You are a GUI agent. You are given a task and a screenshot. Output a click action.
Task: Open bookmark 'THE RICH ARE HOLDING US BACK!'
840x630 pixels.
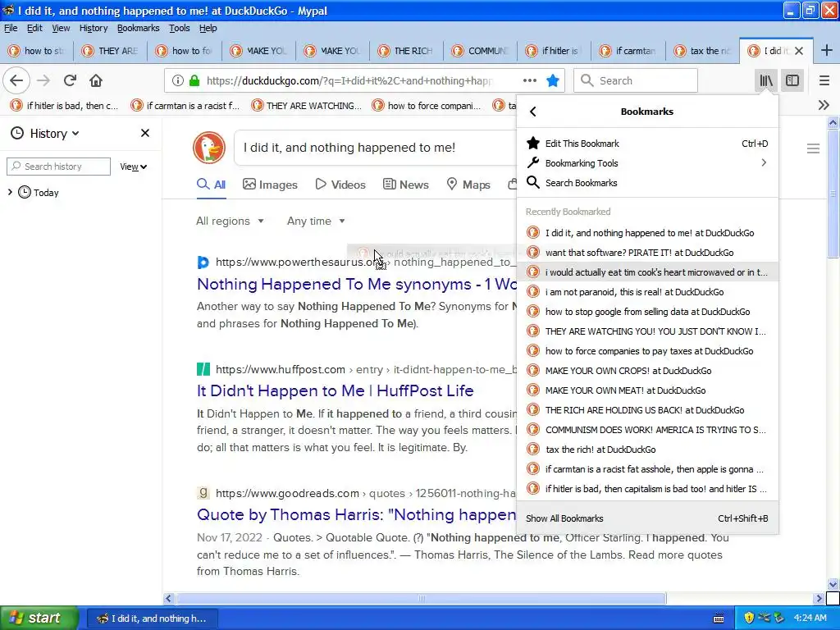coord(647,410)
